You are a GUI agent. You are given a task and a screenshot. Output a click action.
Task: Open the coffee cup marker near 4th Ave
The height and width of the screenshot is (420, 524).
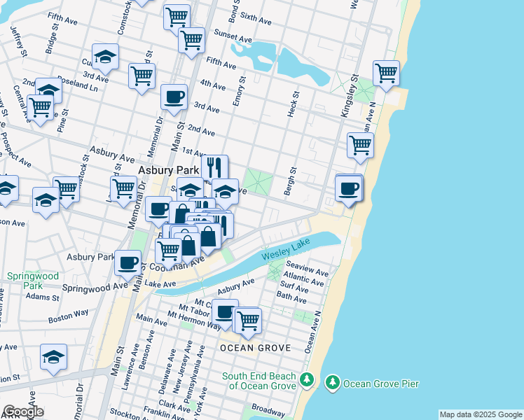pos(174,97)
